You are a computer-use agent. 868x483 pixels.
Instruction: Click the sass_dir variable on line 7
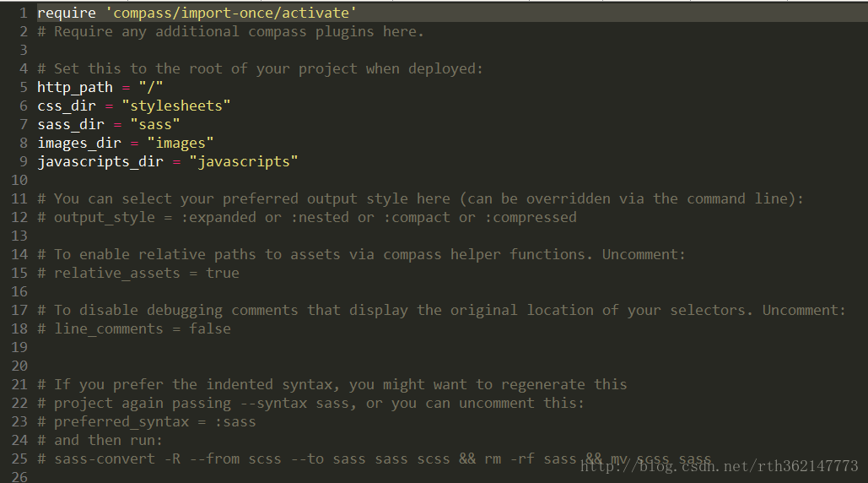click(71, 125)
